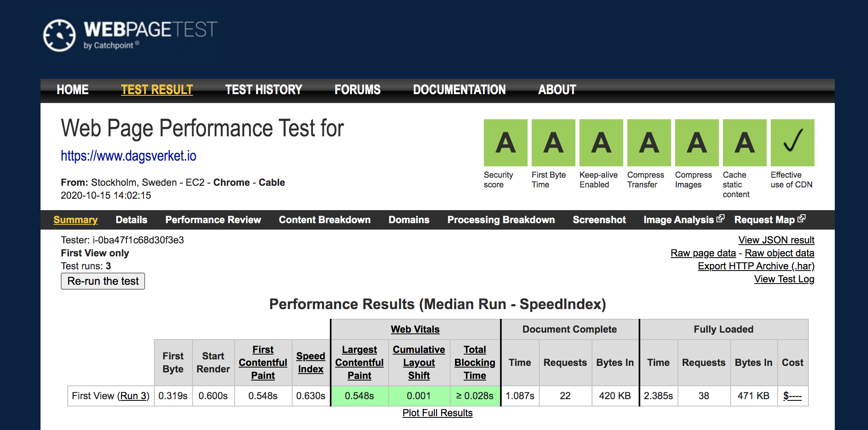Click the WebPageTest logo
Screen dimensions: 868x430
tap(130, 35)
